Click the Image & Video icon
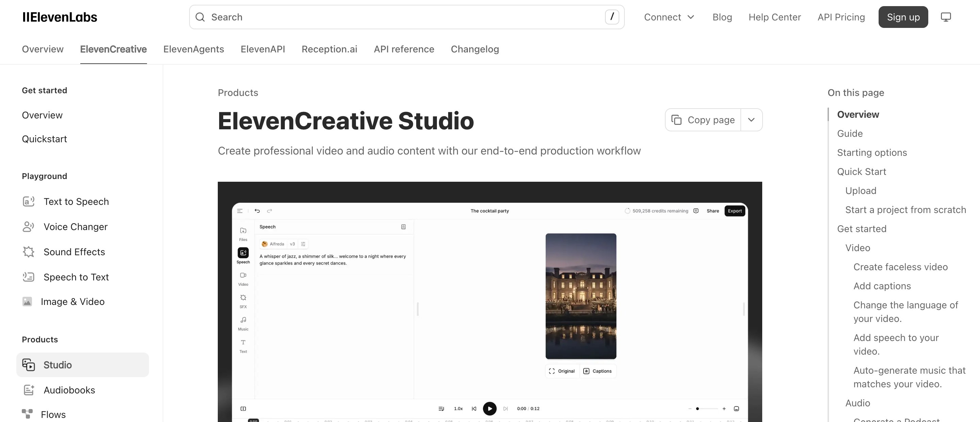Image resolution: width=980 pixels, height=422 pixels. point(27,302)
